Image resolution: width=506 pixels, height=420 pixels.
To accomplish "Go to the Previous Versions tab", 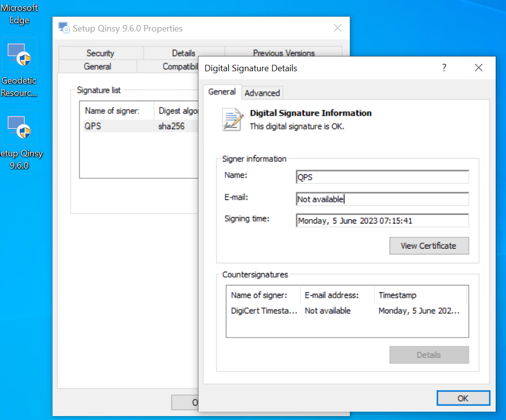I will pyautogui.click(x=283, y=53).
